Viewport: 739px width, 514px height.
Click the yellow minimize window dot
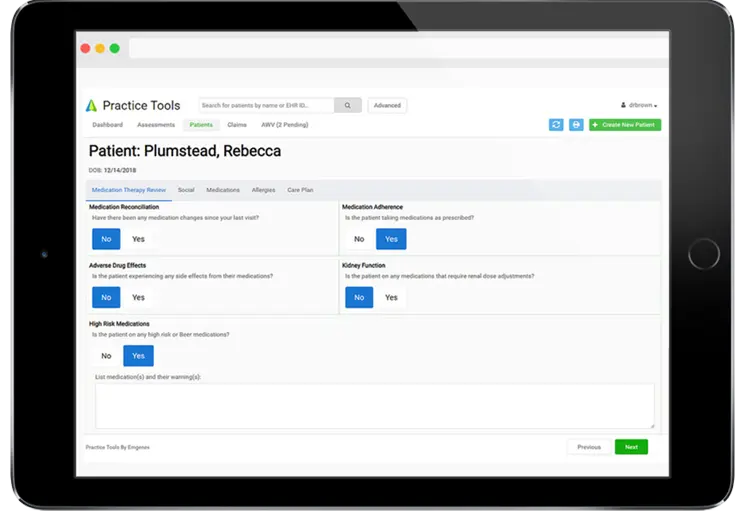(100, 49)
